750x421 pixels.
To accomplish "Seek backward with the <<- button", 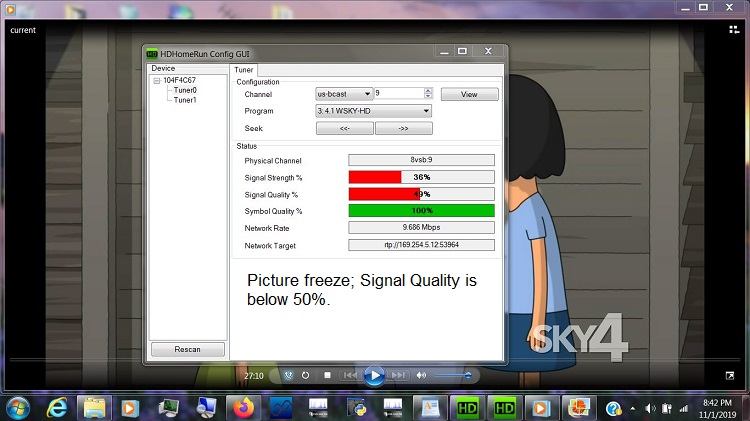I will (344, 128).
